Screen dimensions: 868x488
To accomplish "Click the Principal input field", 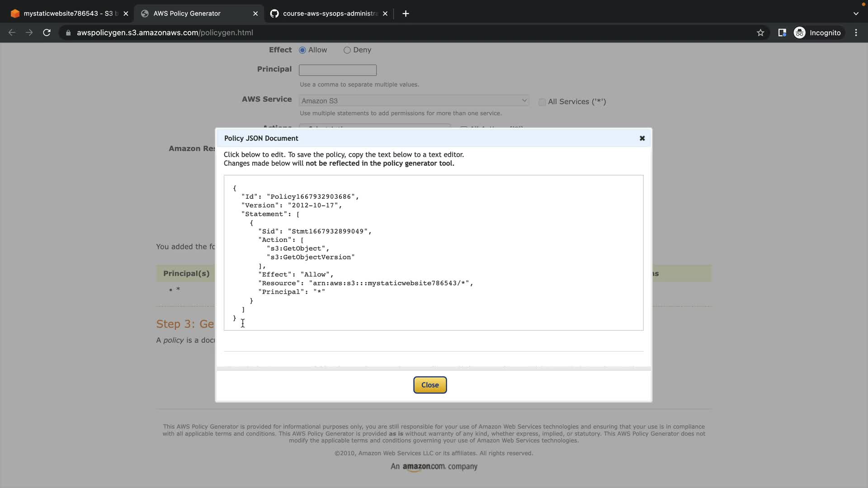I will point(337,70).
